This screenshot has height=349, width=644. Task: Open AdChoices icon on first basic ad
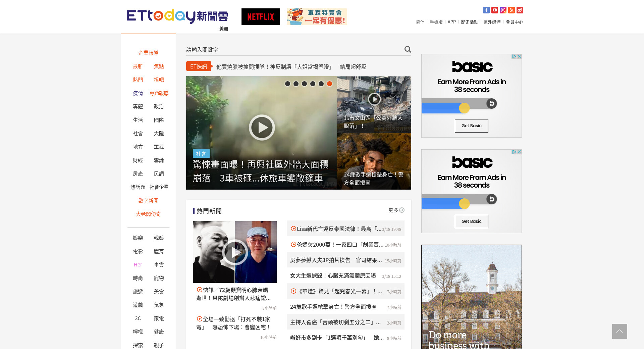[514, 56]
